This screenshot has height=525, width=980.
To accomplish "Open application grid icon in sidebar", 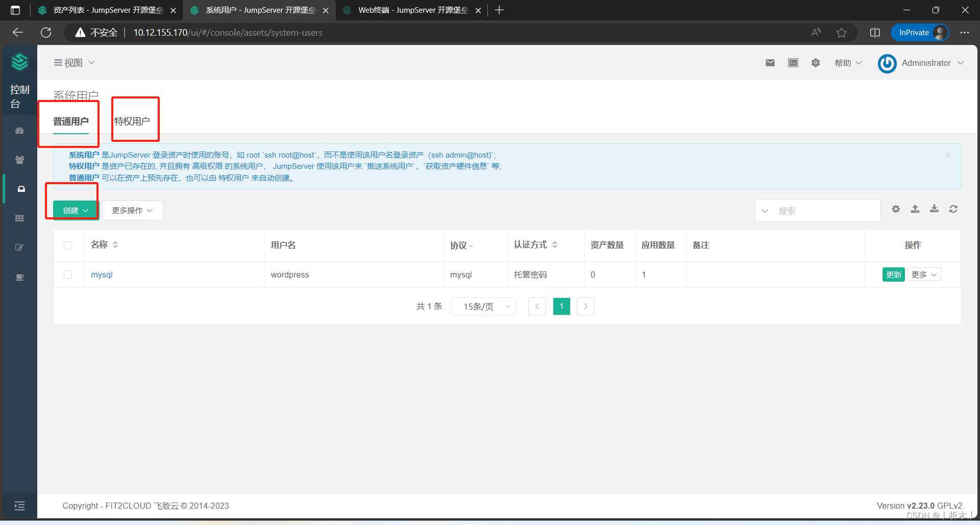I will click(x=19, y=218).
